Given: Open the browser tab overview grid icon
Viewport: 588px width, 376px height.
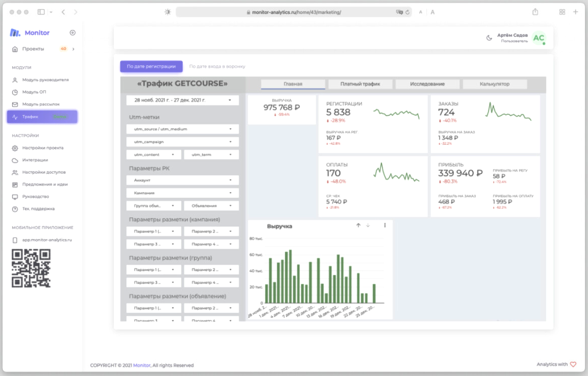Looking at the screenshot, I should [x=562, y=12].
